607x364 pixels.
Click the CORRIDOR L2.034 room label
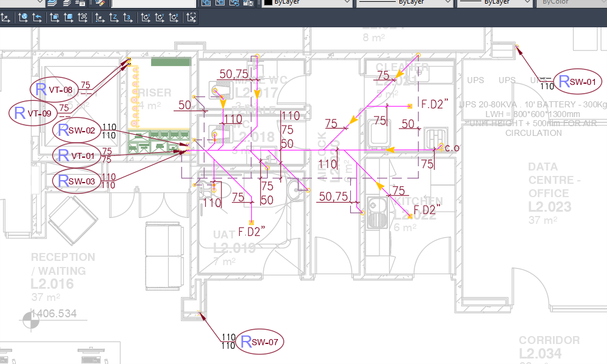coord(549,346)
